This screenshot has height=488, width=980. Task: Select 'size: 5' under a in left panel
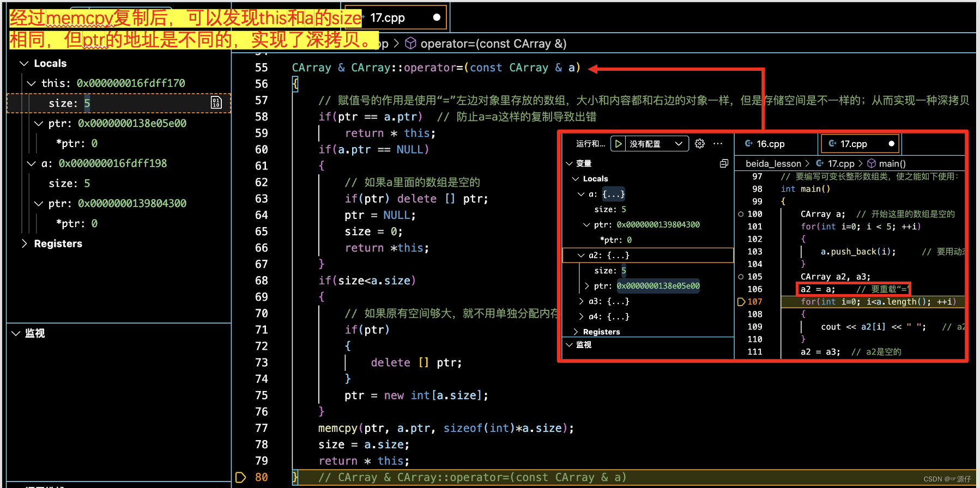point(69,184)
